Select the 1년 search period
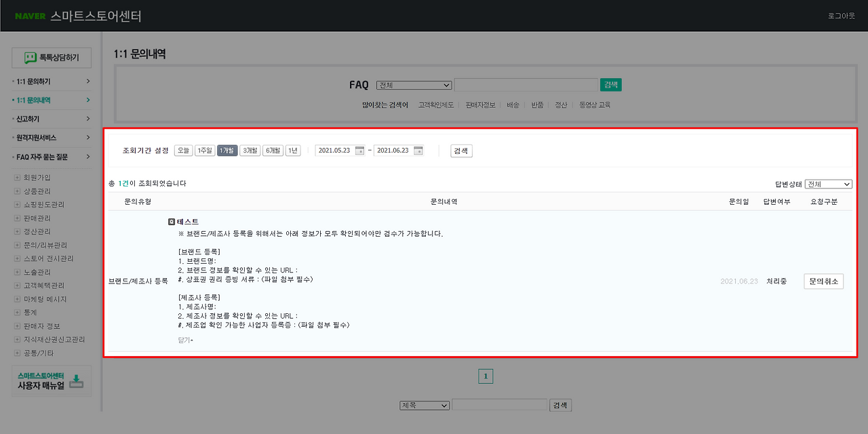Viewport: 868px width, 434px height. coord(291,151)
